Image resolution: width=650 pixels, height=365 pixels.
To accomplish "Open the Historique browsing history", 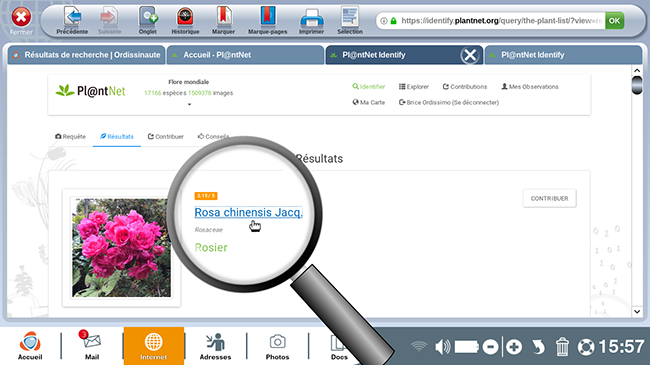I will [x=185, y=17].
